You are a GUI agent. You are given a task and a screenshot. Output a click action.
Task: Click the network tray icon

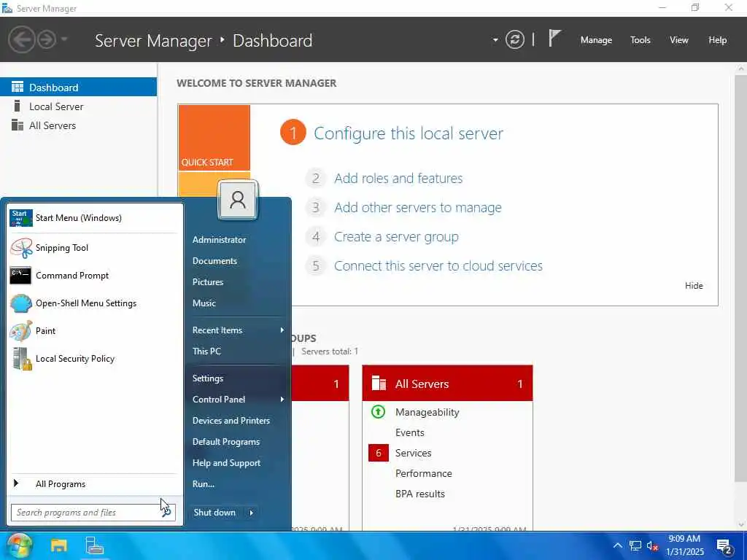[635, 545]
